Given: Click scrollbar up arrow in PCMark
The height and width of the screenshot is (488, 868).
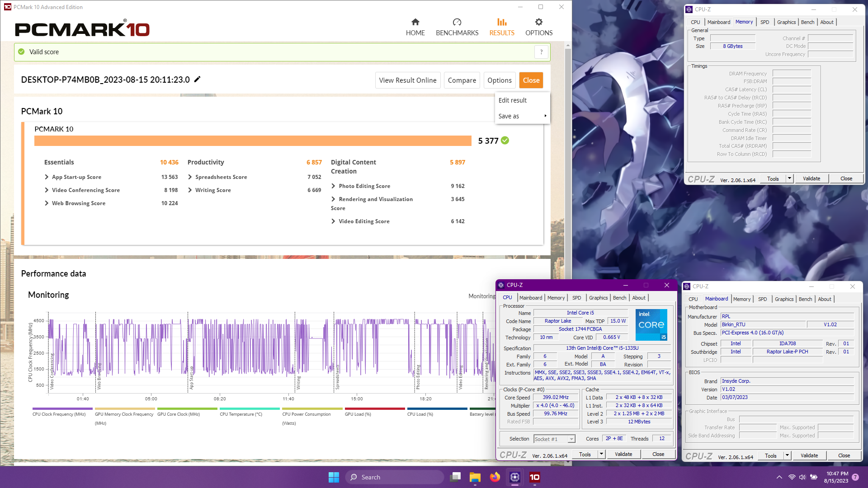Looking at the screenshot, I should click(568, 45).
